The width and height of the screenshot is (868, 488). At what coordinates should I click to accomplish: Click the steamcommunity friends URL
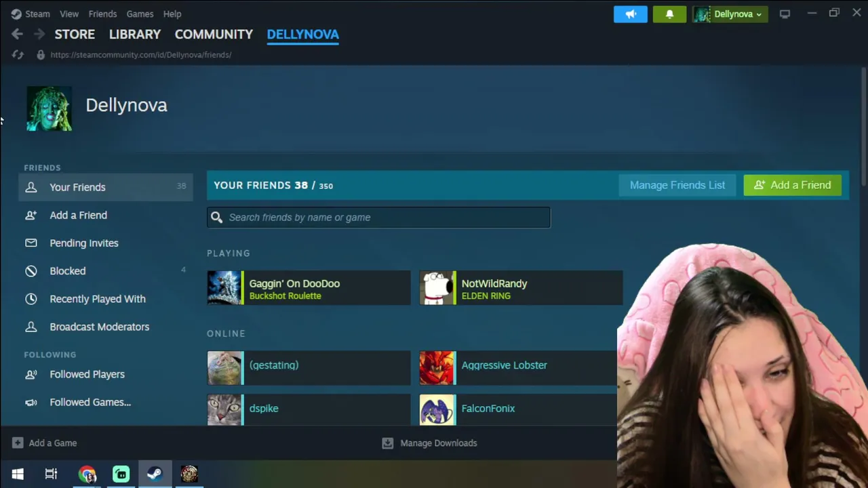tap(141, 55)
